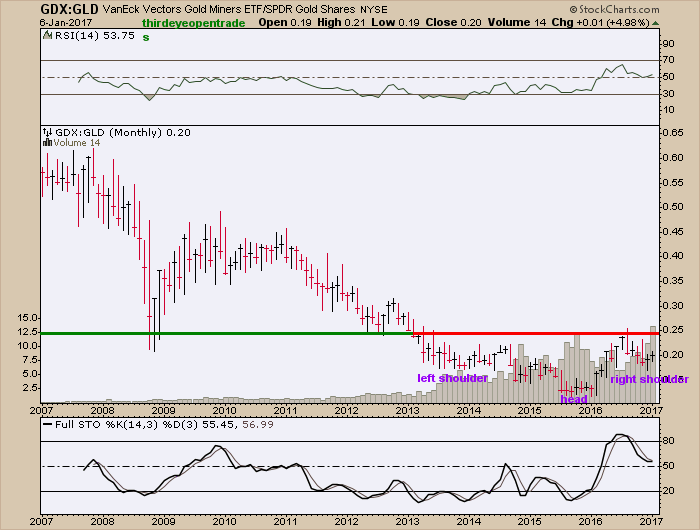Click the 90 level on the RSI scale
The height and width of the screenshot is (530, 700).
coord(669,44)
